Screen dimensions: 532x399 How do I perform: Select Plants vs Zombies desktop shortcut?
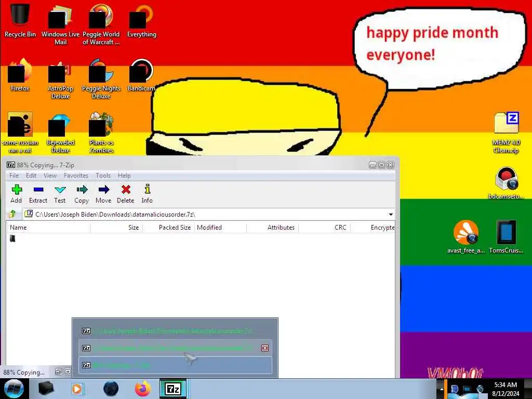[101, 132]
